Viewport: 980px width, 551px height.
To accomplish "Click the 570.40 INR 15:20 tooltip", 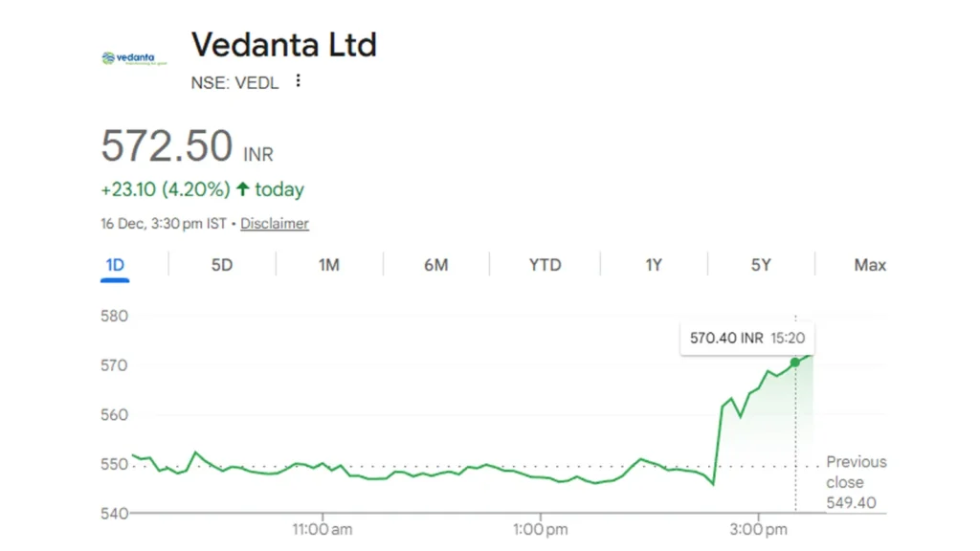I will [x=746, y=338].
